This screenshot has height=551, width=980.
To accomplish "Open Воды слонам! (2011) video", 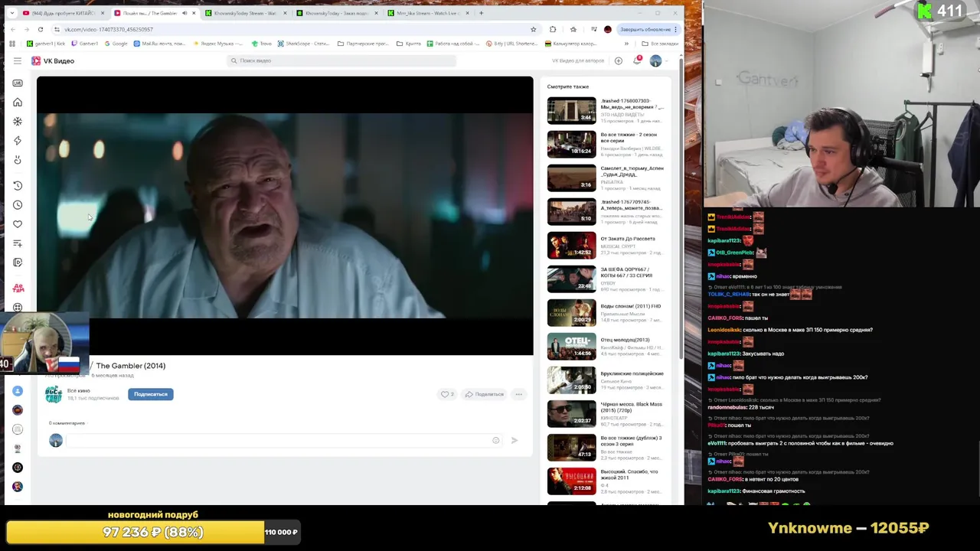I will tap(605, 313).
